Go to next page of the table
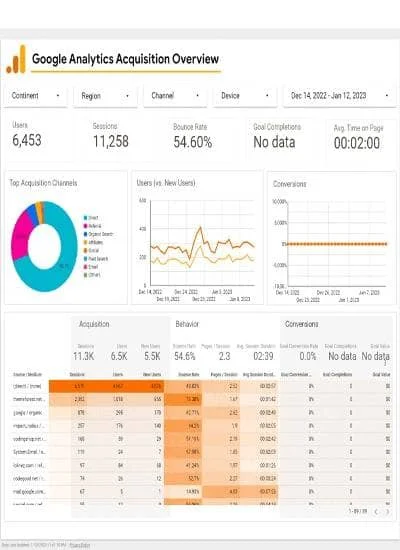This screenshot has width=400, height=550. click(387, 512)
